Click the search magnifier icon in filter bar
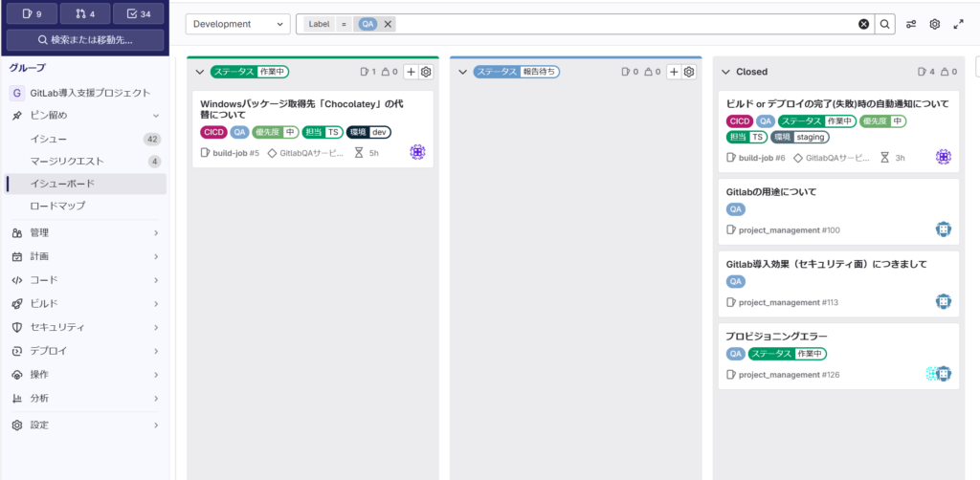 pos(886,24)
